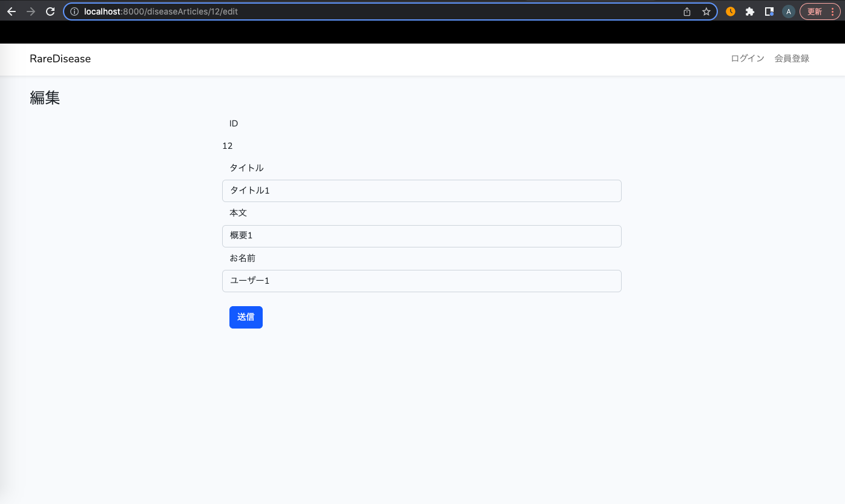Open the orange clock extension
This screenshot has width=845, height=504.
[x=730, y=11]
